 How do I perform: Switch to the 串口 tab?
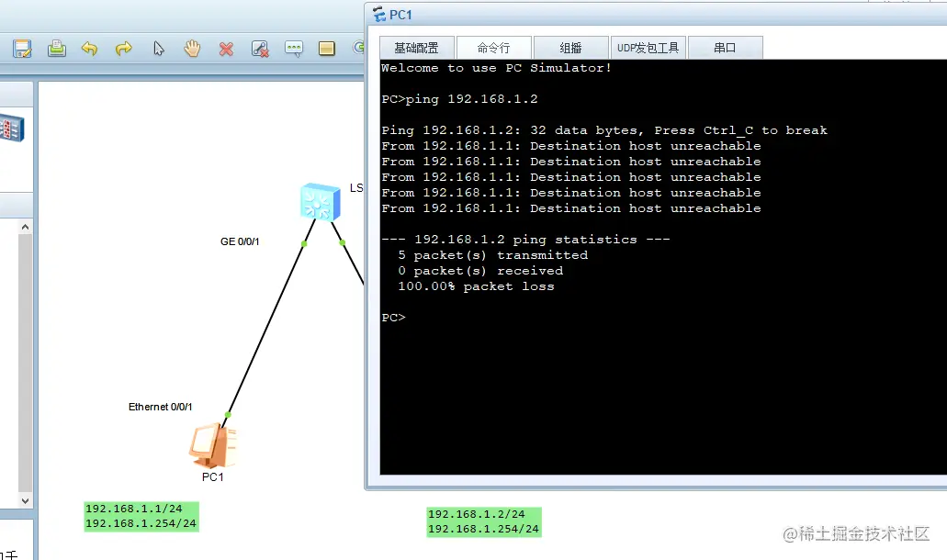(x=725, y=48)
